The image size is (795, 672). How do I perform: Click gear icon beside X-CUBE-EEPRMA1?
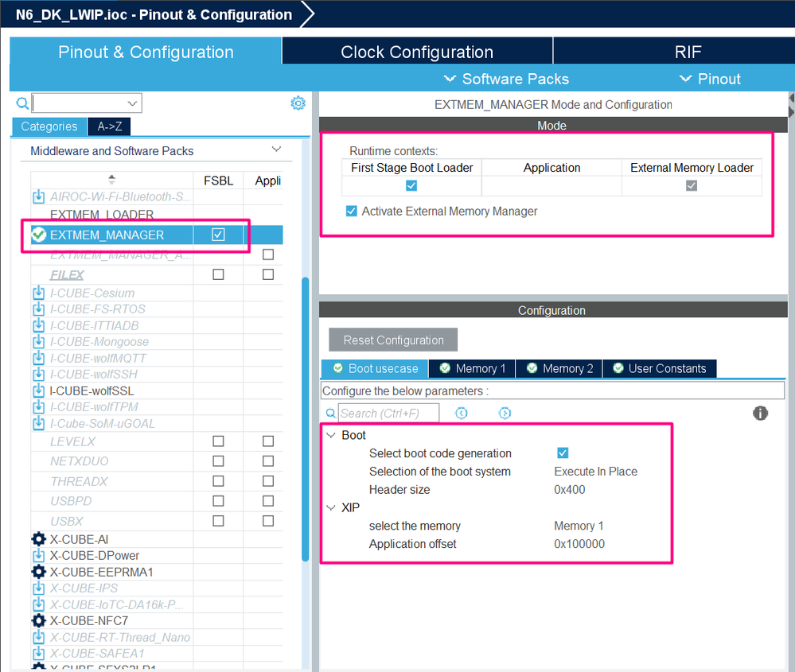tap(38, 572)
